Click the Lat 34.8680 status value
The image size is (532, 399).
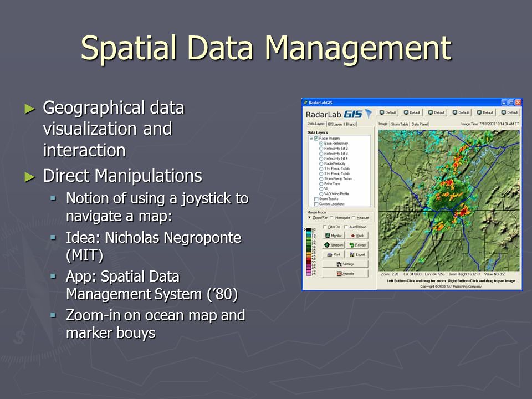(412, 274)
